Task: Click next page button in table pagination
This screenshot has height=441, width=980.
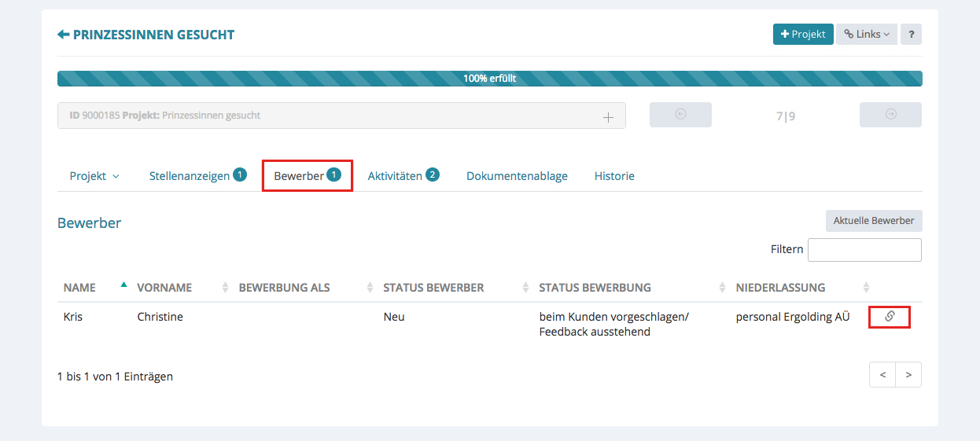Action: point(908,375)
